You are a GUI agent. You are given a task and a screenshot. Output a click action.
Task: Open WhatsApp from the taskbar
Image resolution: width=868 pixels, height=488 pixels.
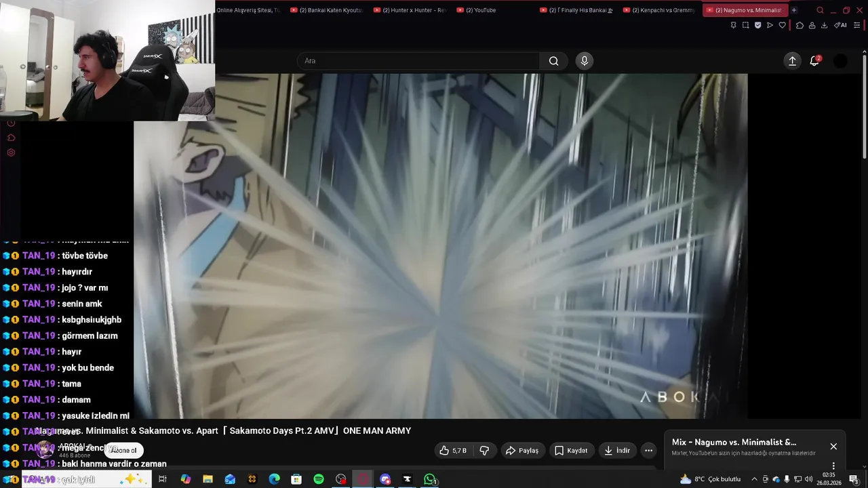429,479
